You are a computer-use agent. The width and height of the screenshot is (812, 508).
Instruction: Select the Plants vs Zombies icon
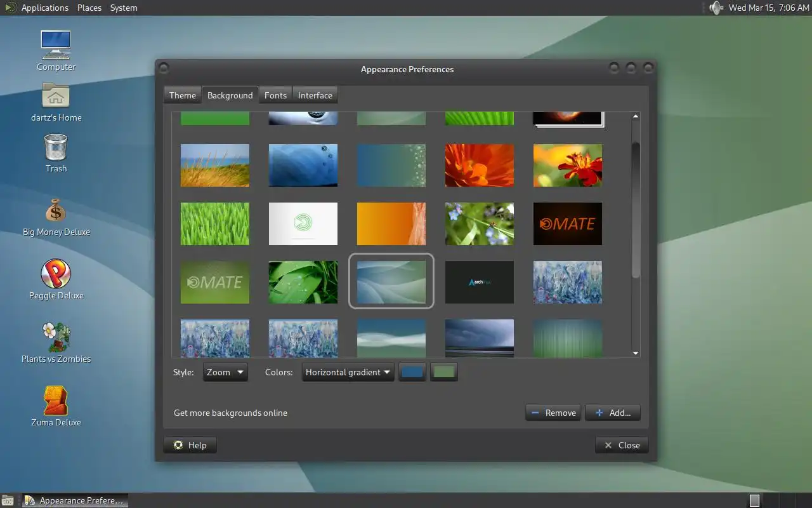[x=56, y=343]
